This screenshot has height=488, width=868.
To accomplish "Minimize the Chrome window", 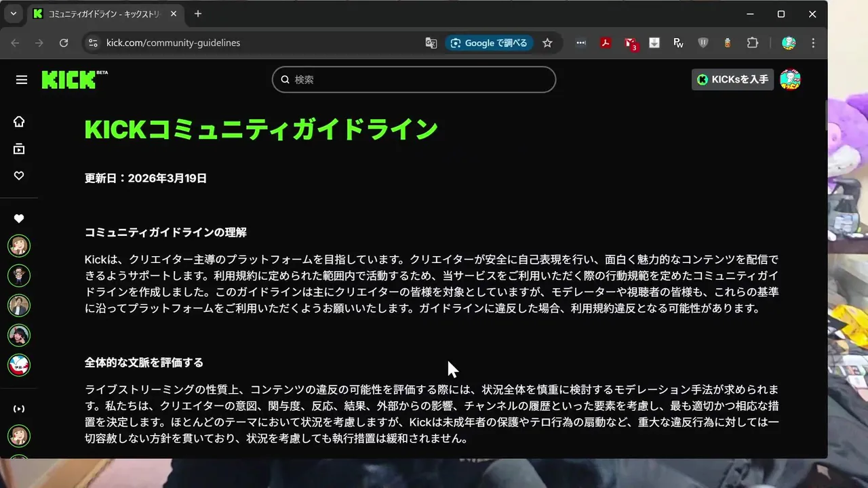I will (x=751, y=14).
